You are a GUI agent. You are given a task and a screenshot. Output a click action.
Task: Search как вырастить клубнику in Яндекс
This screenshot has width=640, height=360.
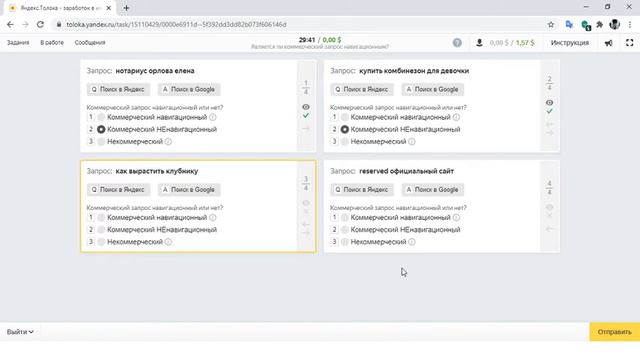(118, 190)
